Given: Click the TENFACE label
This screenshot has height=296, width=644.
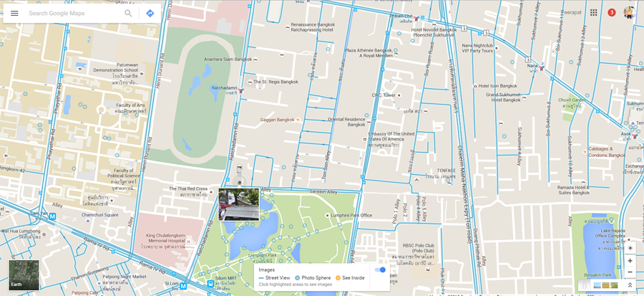Looking at the screenshot, I should [x=446, y=171].
